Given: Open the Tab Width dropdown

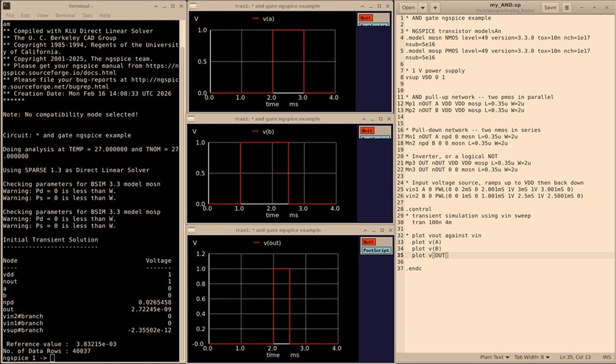Looking at the screenshot, I should pos(530,357).
